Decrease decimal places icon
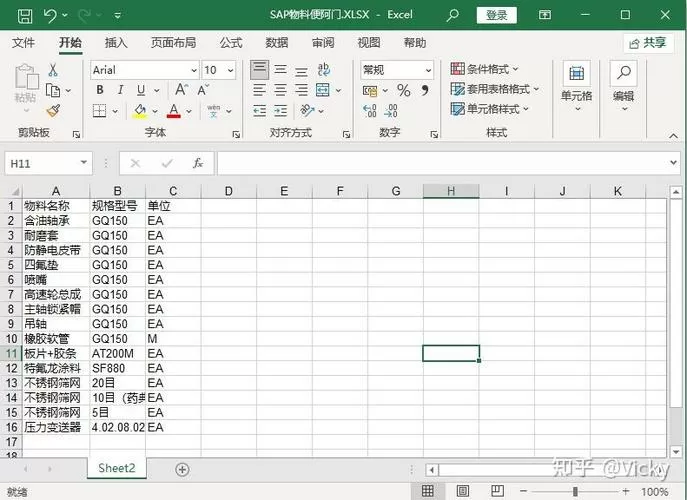The image size is (687, 500). tap(391, 111)
